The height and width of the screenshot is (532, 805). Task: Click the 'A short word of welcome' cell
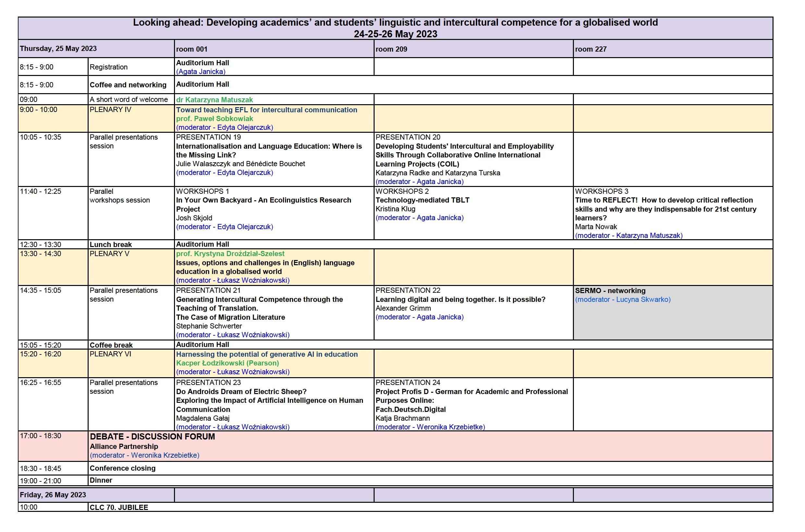tap(131, 99)
